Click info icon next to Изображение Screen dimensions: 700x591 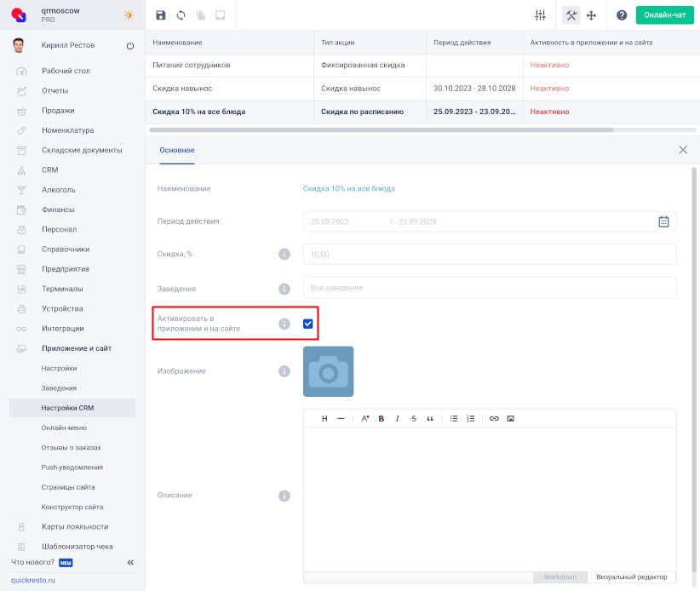point(284,371)
